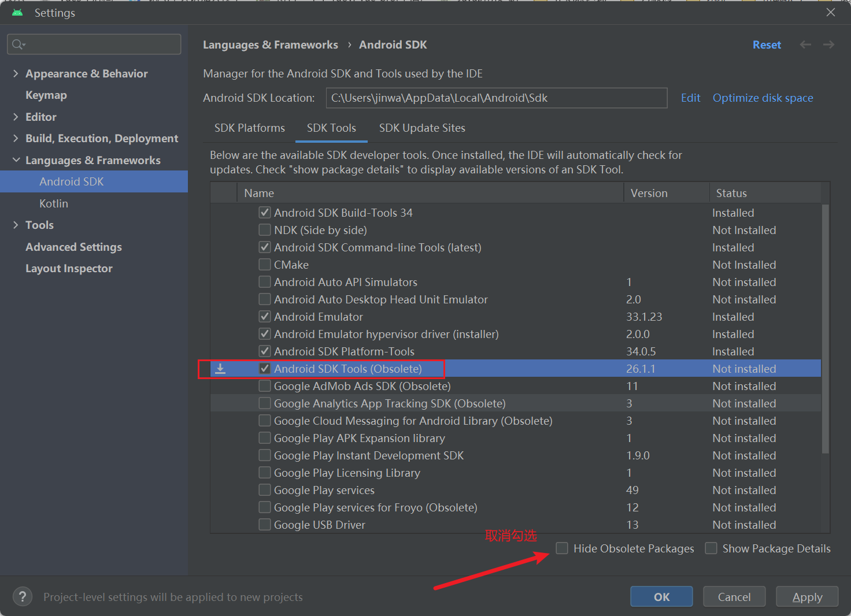Click the Android Studio logo icon
The image size is (851, 616).
pos(17,12)
